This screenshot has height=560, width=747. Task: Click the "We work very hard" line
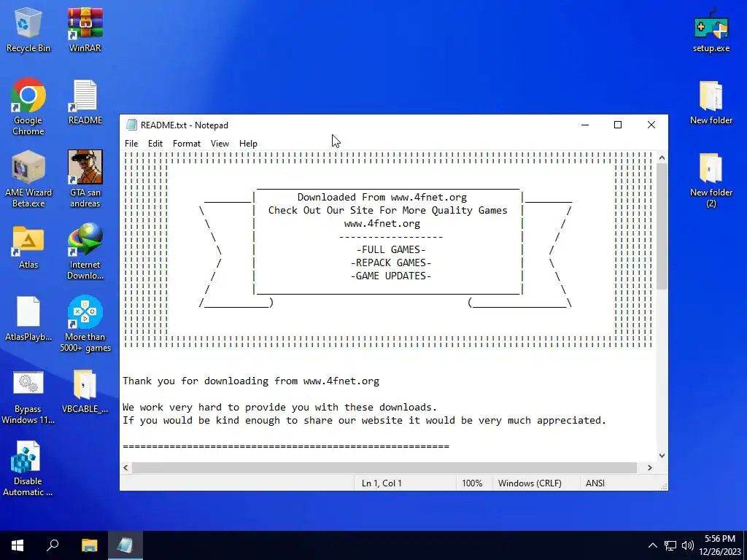tap(279, 407)
